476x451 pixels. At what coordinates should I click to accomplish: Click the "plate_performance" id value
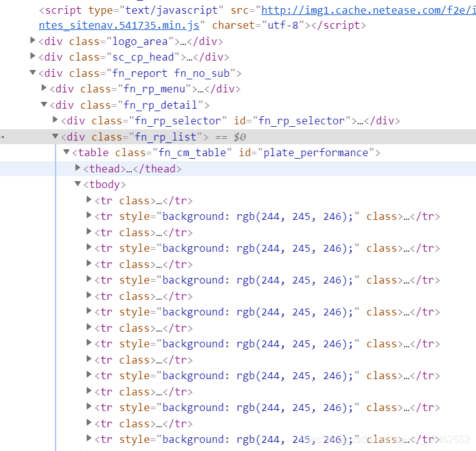[315, 152]
